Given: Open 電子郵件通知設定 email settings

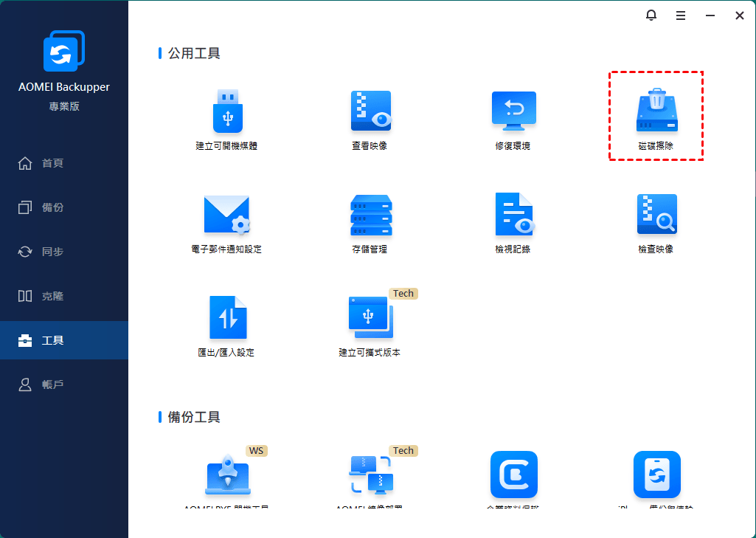Looking at the screenshot, I should click(226, 224).
